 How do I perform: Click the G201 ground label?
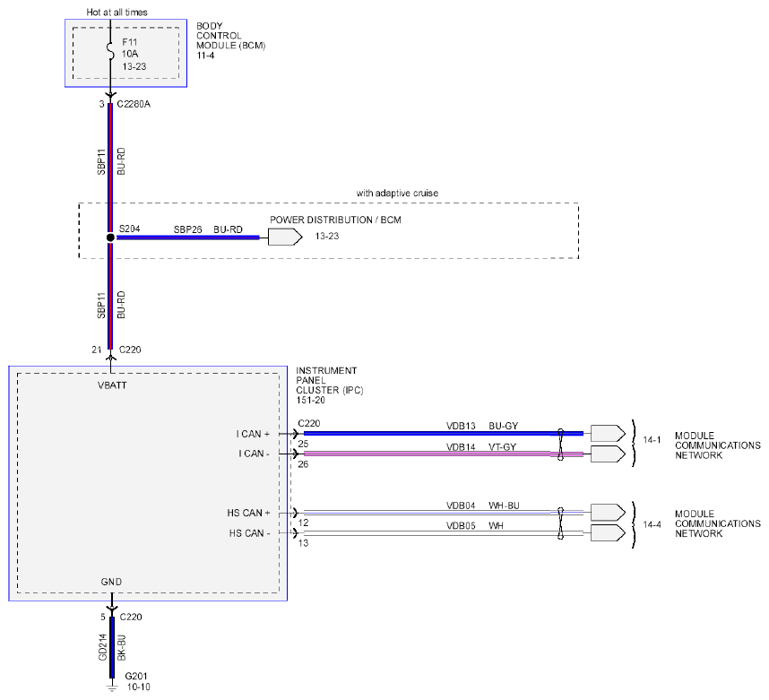point(136,676)
